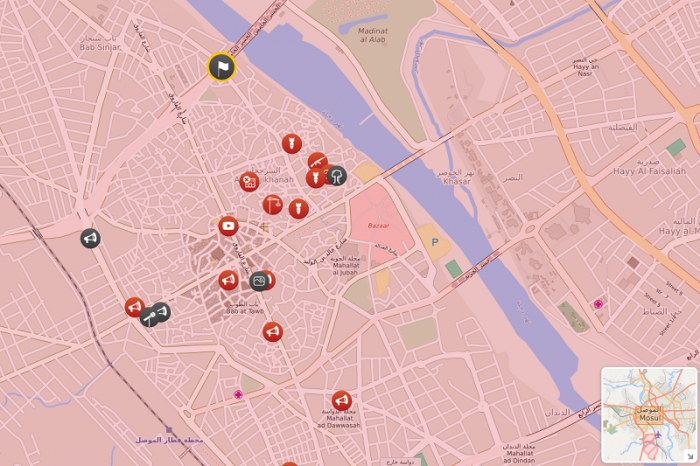Click the gray picture marker
Image resolution: width=700 pixels, height=466 pixels.
click(259, 281)
